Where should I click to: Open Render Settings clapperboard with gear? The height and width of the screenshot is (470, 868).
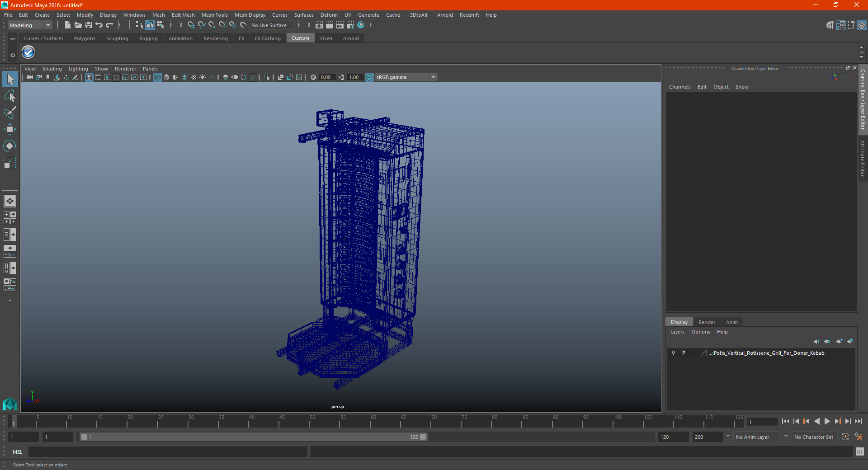tap(350, 25)
